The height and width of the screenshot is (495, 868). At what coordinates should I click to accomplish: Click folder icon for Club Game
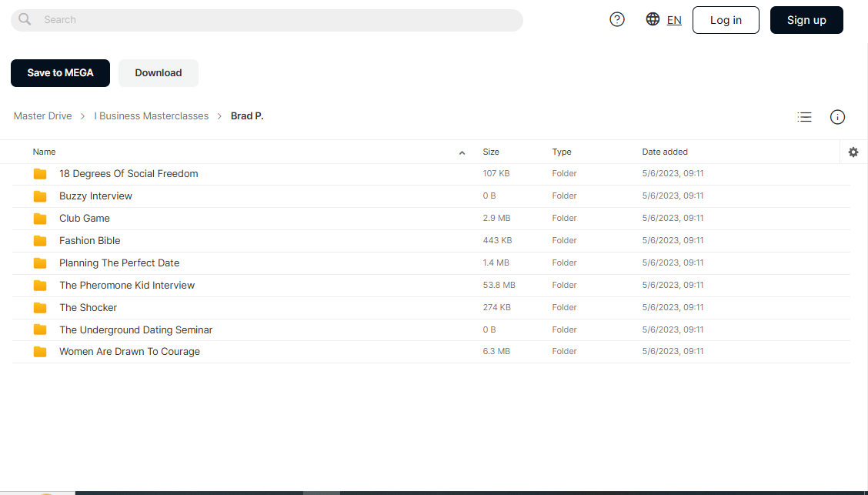tap(40, 219)
